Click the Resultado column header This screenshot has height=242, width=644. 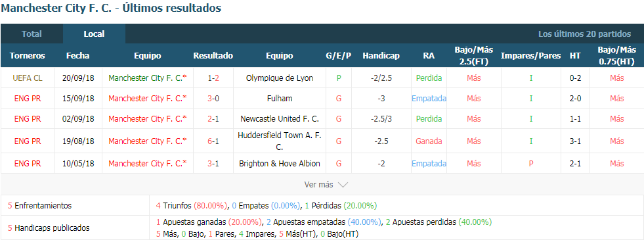click(x=213, y=55)
